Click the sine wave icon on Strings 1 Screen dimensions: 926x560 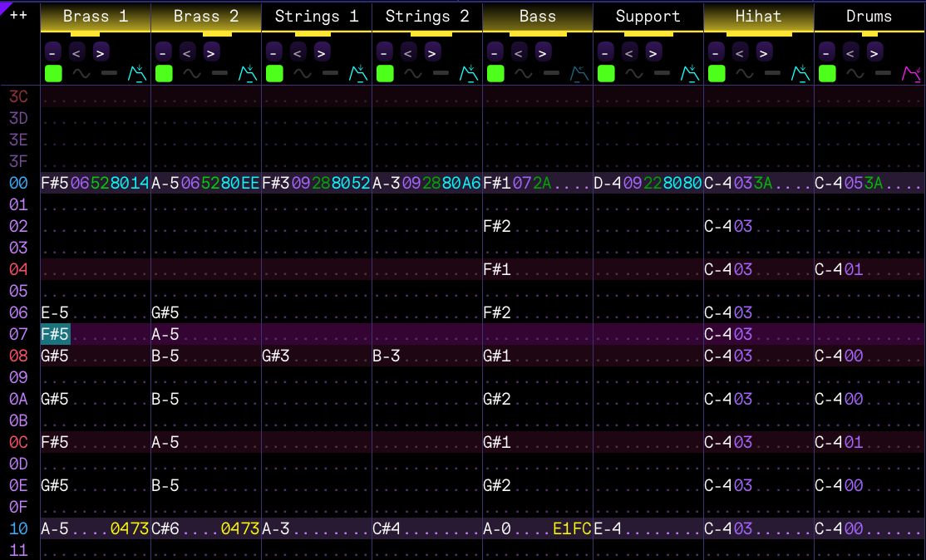pos(303,74)
